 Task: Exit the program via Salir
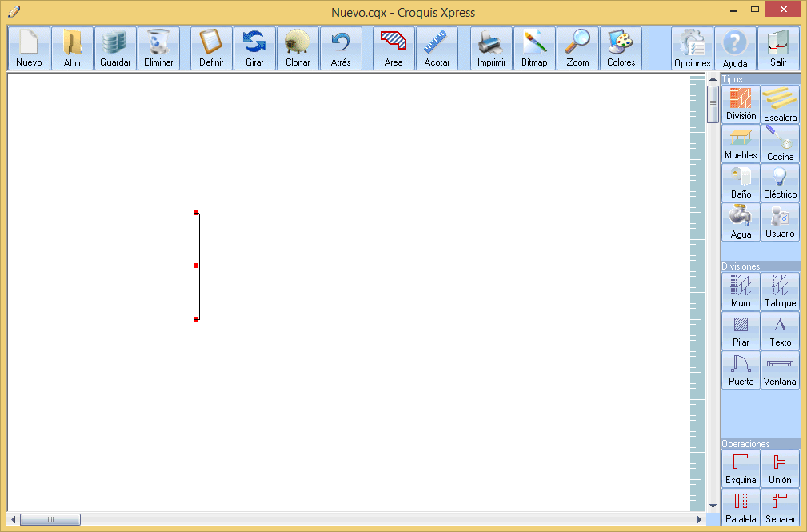[x=778, y=49]
